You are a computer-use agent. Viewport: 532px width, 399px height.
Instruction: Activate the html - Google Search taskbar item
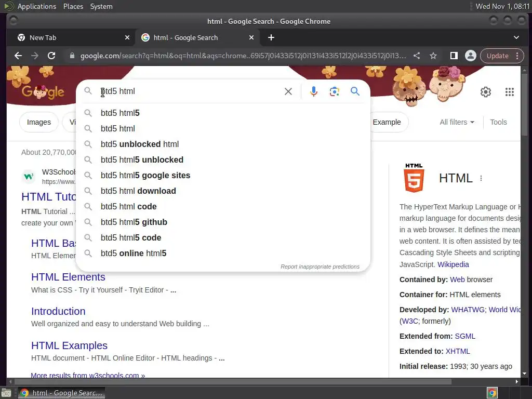click(x=61, y=393)
